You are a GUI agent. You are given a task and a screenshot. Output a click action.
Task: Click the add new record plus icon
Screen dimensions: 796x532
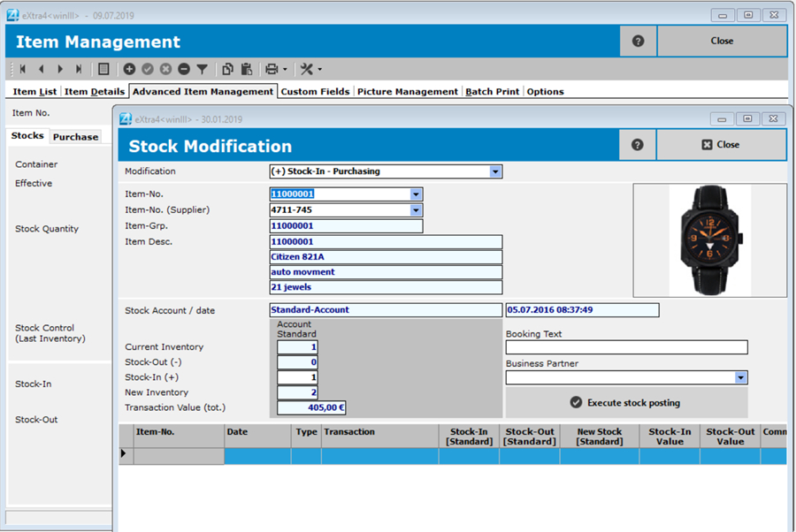point(129,69)
